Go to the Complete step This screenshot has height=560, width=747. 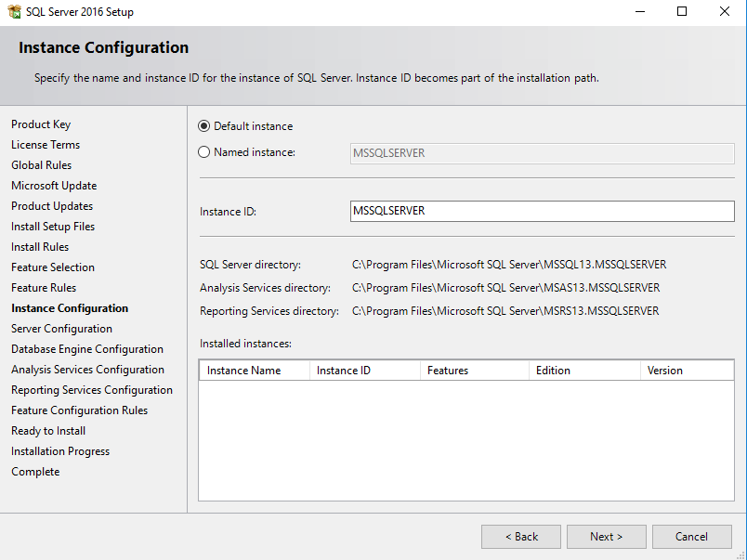tap(35, 472)
